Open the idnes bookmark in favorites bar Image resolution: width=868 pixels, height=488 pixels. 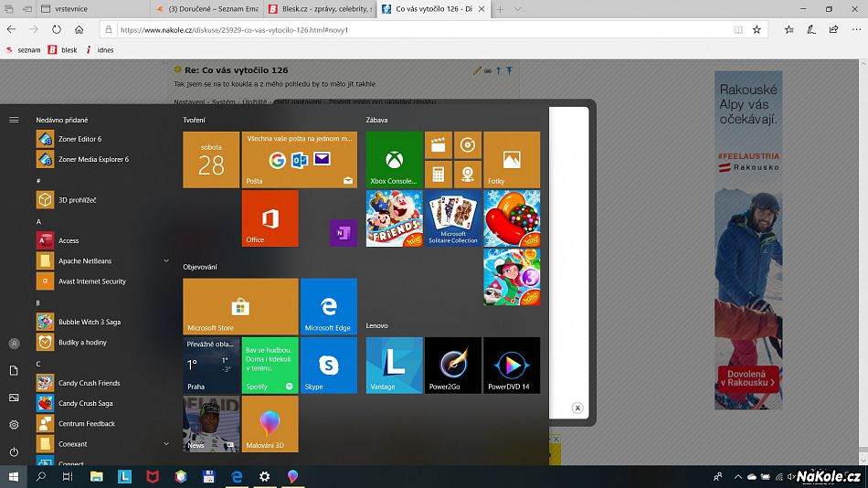pyautogui.click(x=100, y=50)
